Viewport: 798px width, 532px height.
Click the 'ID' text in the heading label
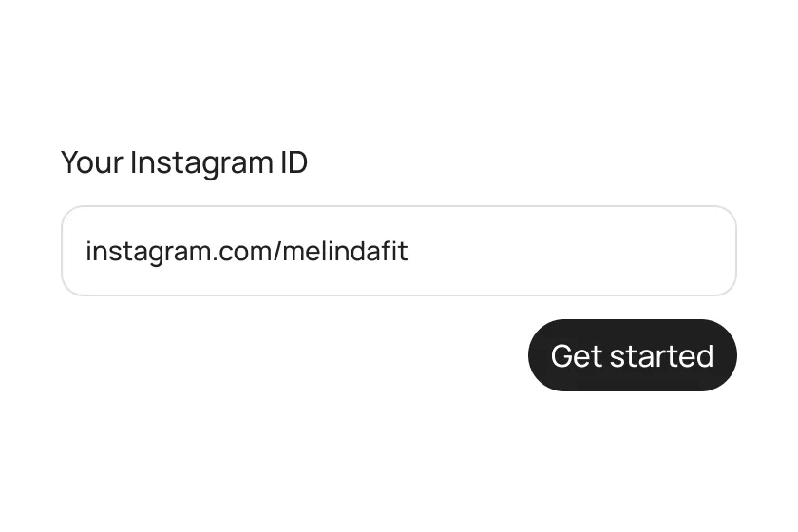[x=294, y=162]
